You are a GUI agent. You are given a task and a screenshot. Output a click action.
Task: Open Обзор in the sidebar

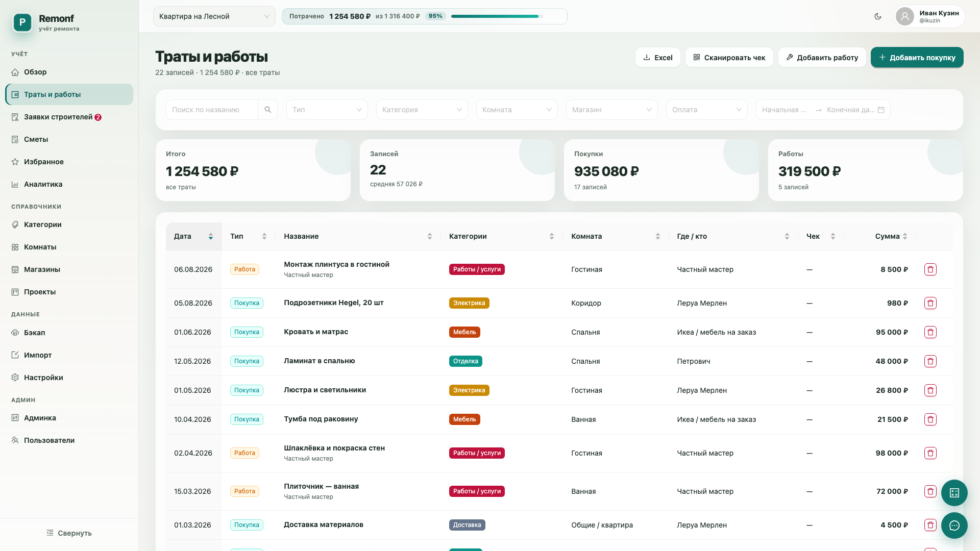pos(69,72)
